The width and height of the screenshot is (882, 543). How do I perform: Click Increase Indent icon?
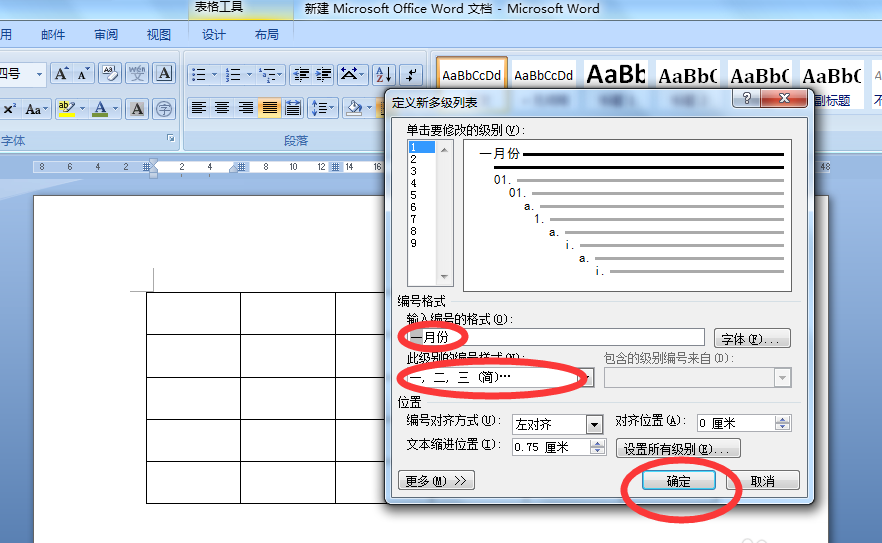pyautogui.click(x=323, y=74)
